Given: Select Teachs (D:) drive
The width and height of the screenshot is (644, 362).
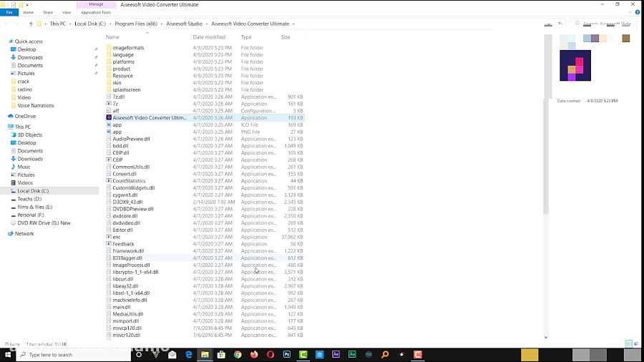Looking at the screenshot, I should coord(29,199).
